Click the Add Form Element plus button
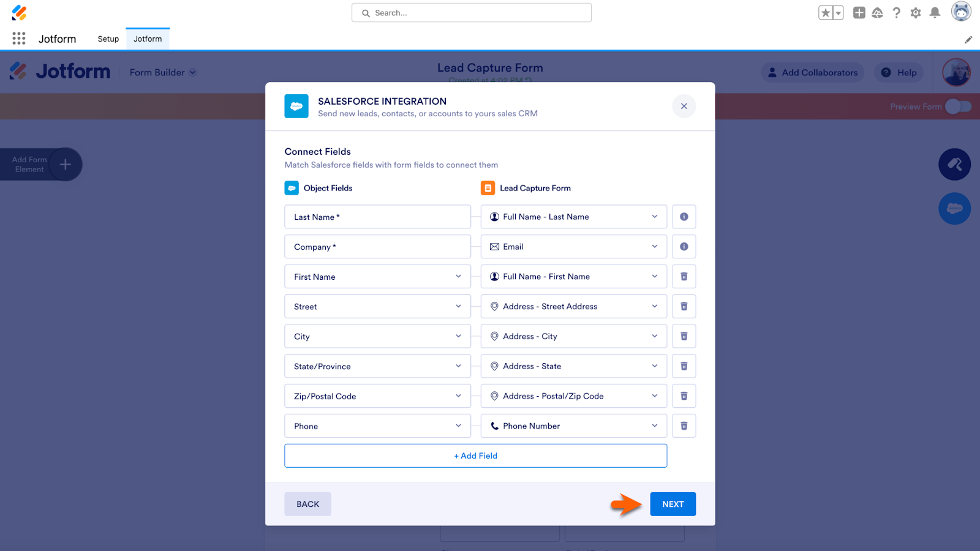This screenshot has height=551, width=980. tap(65, 164)
